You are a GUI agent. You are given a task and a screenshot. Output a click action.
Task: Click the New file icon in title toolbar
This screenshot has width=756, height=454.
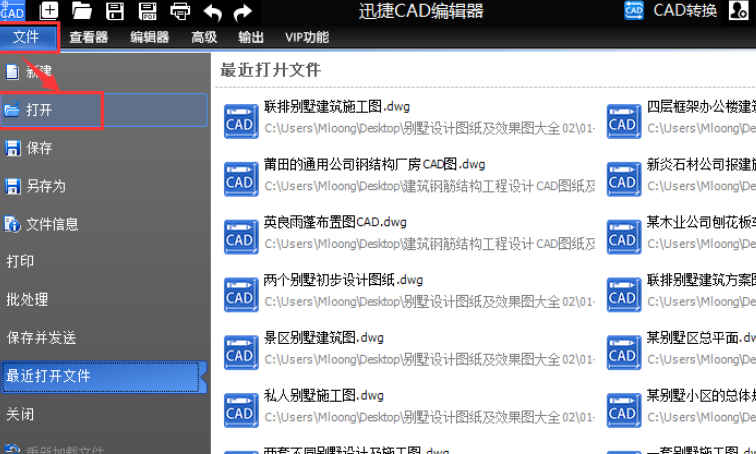click(x=49, y=11)
